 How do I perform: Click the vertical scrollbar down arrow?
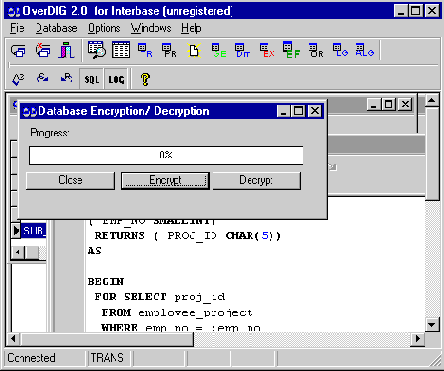click(432, 324)
